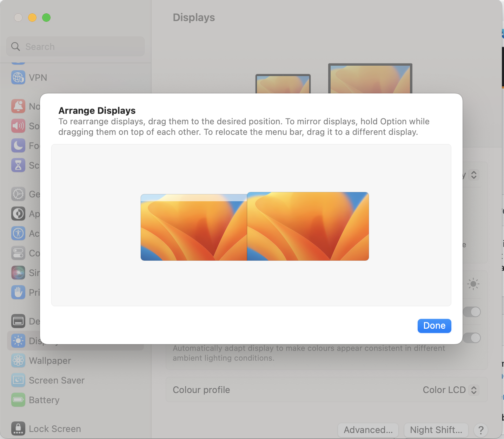The height and width of the screenshot is (439, 504).
Task: Open Screen Time hourglass icon
Action: [x=18, y=165]
